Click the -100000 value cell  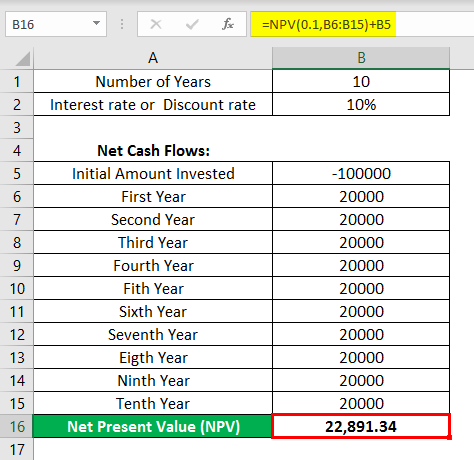click(x=361, y=173)
